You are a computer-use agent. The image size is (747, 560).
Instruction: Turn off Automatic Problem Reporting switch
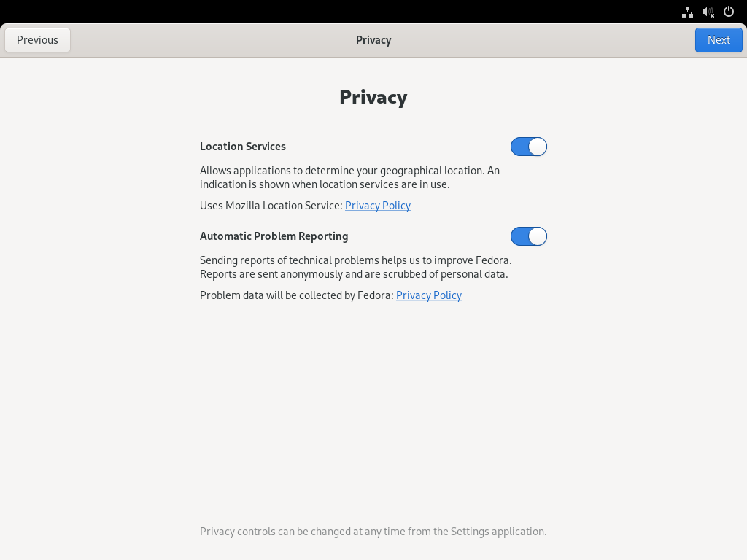(529, 236)
